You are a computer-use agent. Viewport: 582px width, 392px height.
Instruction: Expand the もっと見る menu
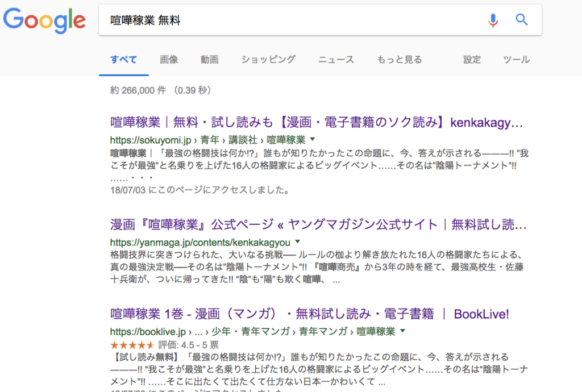[400, 59]
